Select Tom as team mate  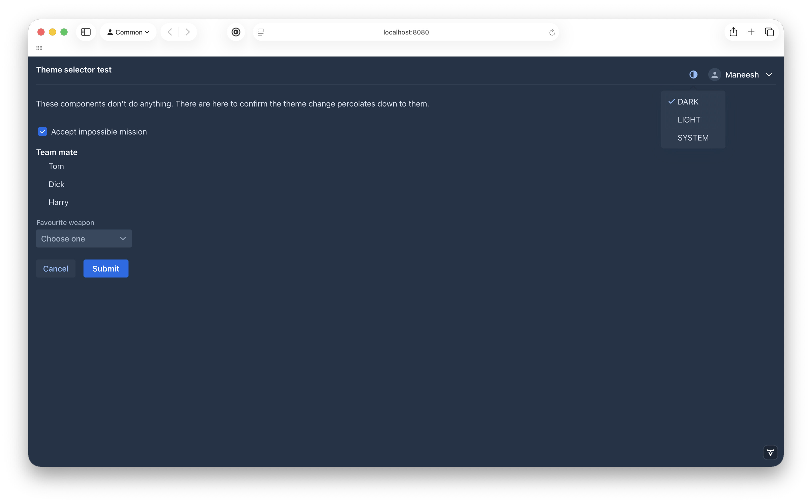coord(56,166)
